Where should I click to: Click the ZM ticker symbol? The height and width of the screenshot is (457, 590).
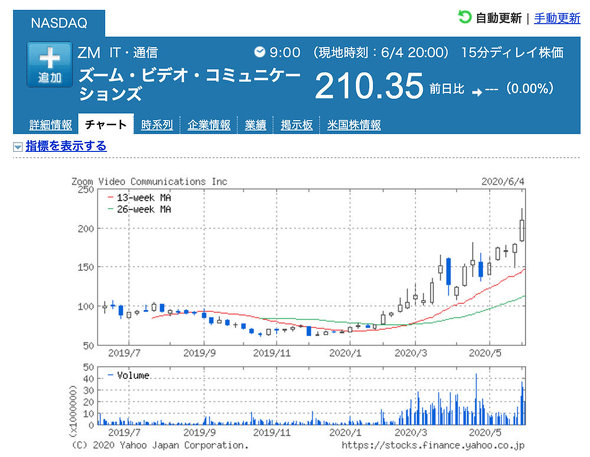89,53
